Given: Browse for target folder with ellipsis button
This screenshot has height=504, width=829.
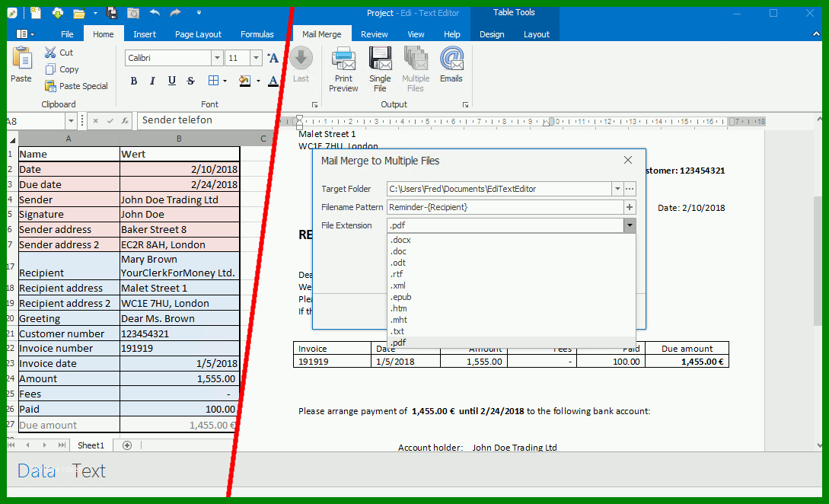Looking at the screenshot, I should coord(630,189).
